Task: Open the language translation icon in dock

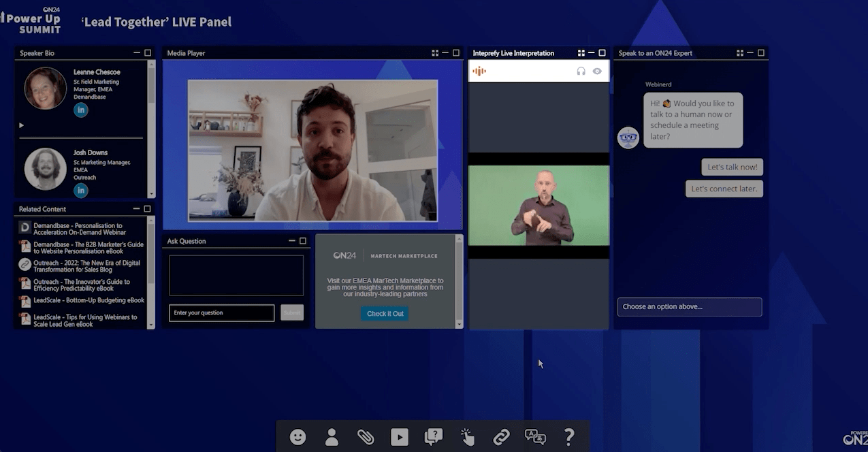Action: tap(536, 437)
